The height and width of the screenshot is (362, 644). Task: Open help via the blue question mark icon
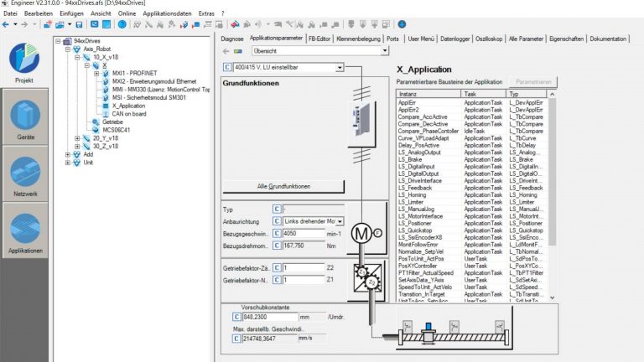(122, 24)
